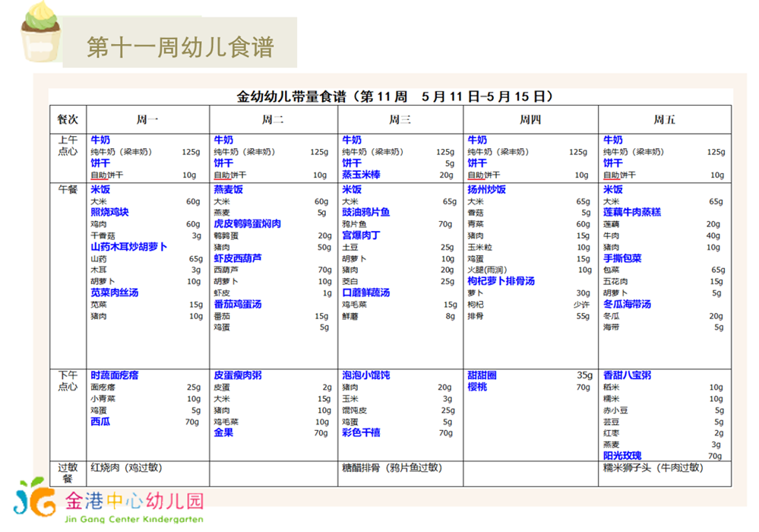759x532 pixels.
Task: Select the 上午点心 row label
Action: pos(68,146)
